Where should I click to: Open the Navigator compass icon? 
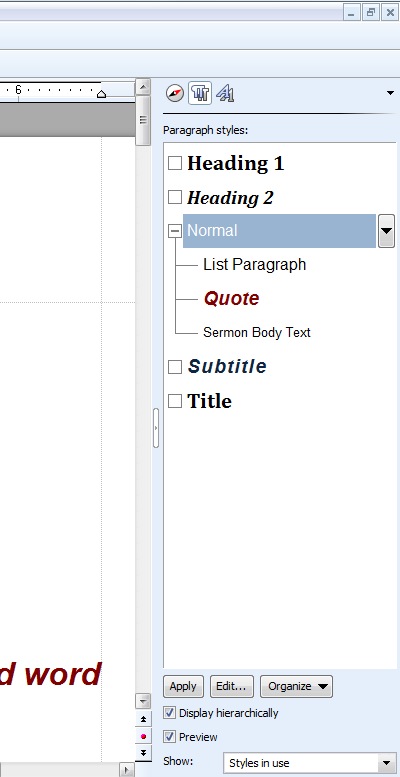point(174,93)
